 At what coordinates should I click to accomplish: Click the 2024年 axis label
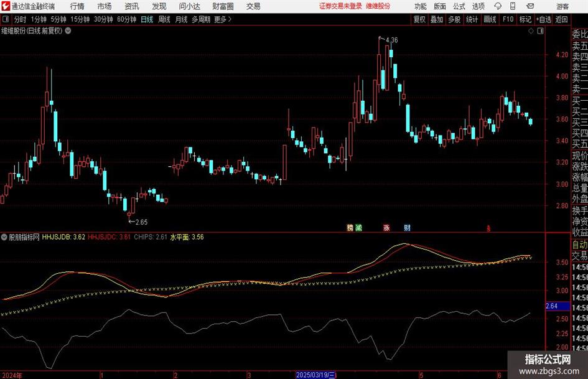(x=12, y=375)
